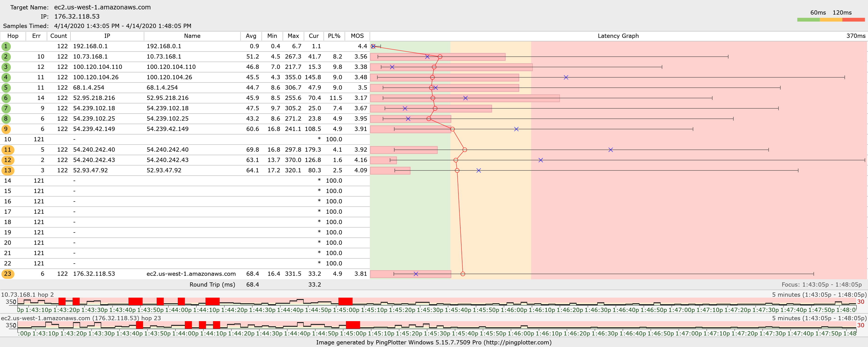Click the hop 6 packet loss 11.5
Screen dimensions: 868x347
coord(336,98)
